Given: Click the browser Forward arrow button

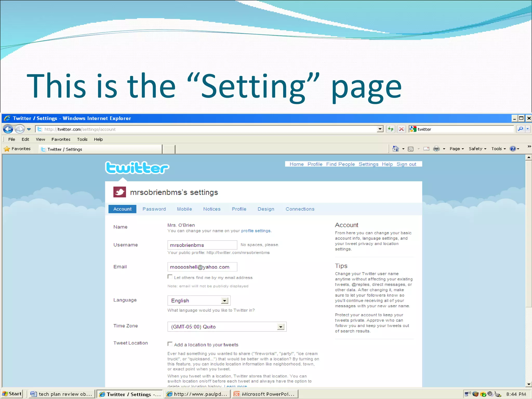Looking at the screenshot, I should [x=19, y=129].
